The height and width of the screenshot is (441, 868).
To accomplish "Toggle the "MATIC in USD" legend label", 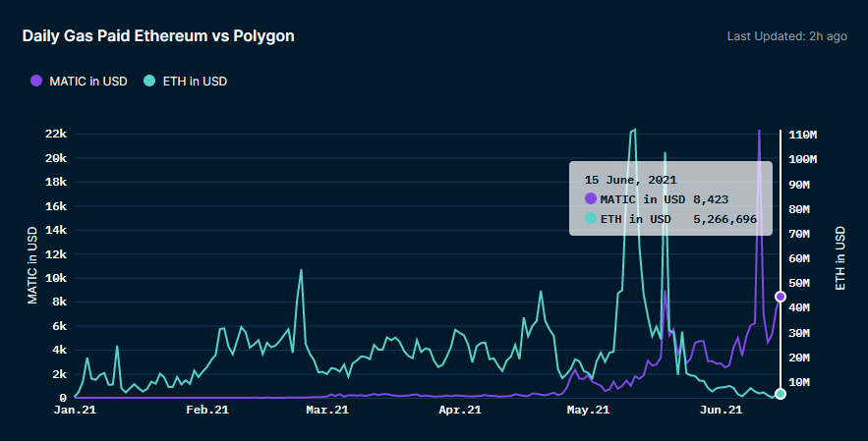I will coord(88,81).
